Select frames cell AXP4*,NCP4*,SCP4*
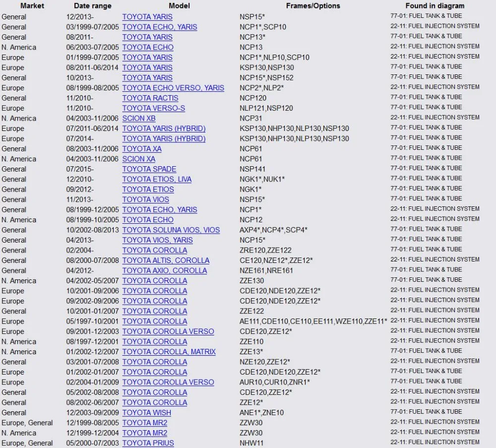Screen dimensions: 496x448 tap(274, 230)
